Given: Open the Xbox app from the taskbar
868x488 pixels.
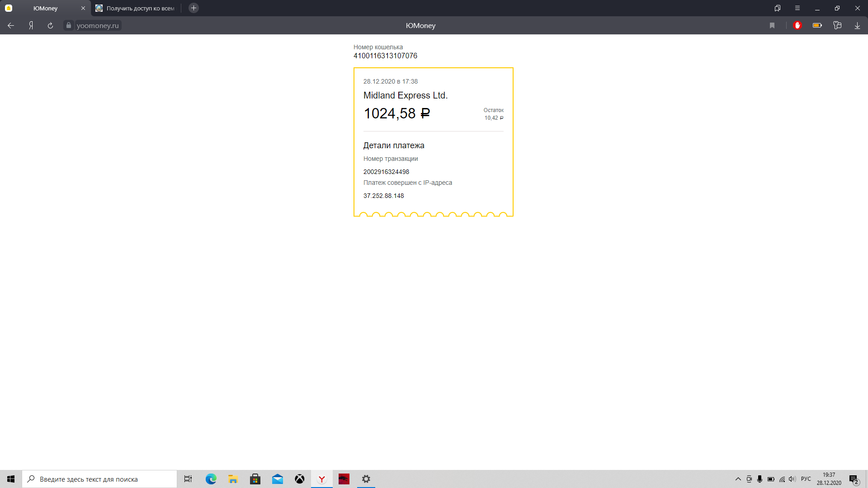Looking at the screenshot, I should [x=299, y=479].
